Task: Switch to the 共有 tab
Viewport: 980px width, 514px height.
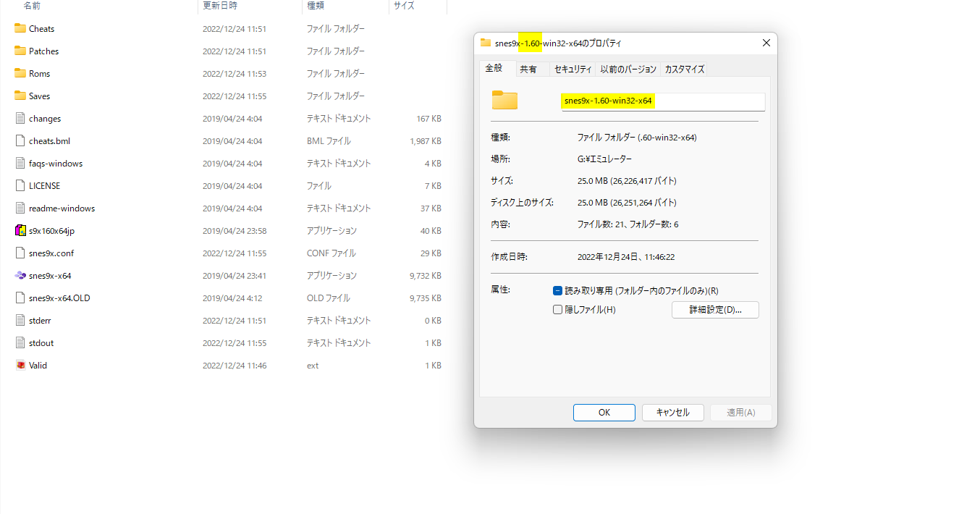Action: click(x=528, y=69)
